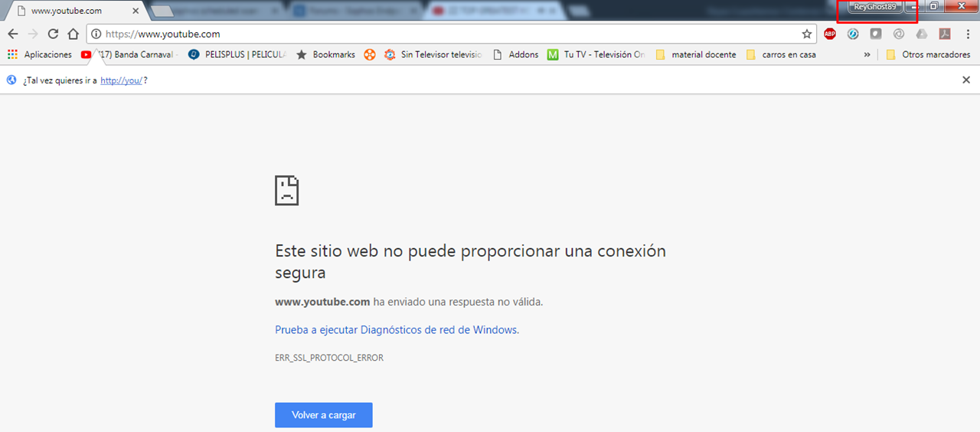Dismiss the suggestion infobar with X
The height and width of the screenshot is (432, 980).
click(966, 80)
